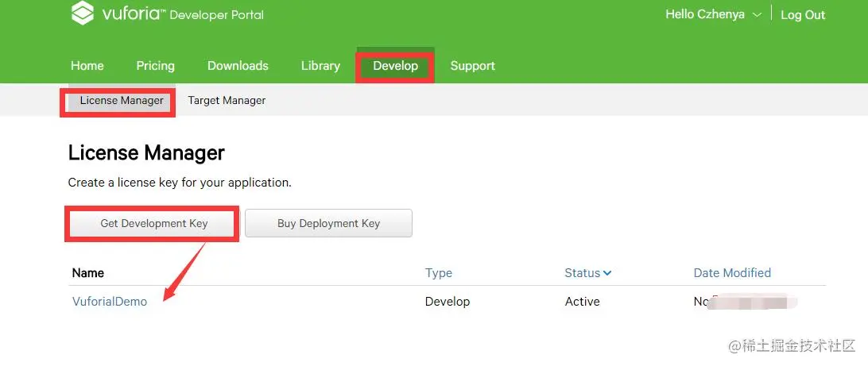Go to the Home tab
Image resolution: width=868 pixels, height=366 pixels.
click(87, 66)
